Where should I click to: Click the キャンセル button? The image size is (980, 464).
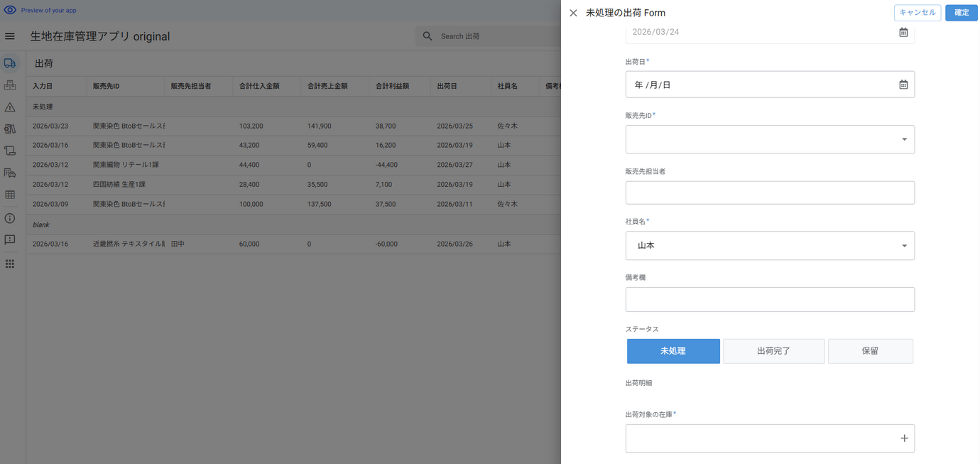point(917,13)
